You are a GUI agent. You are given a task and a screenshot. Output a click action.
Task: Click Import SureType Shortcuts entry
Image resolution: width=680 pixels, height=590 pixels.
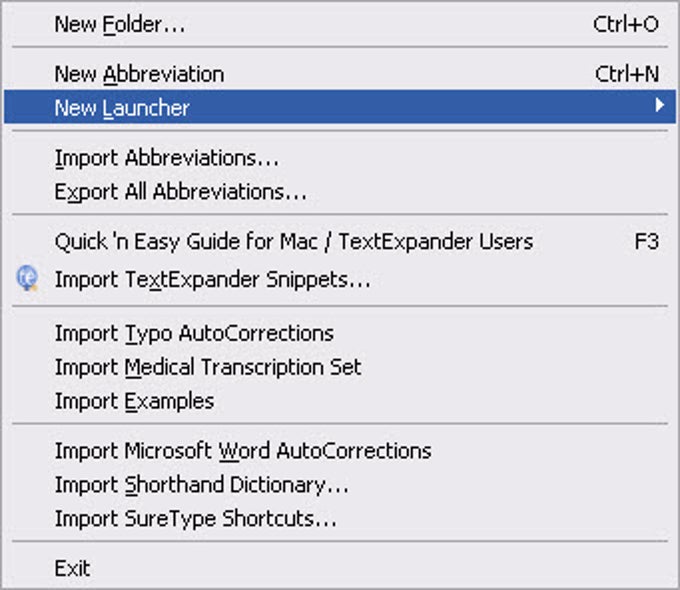(195, 519)
